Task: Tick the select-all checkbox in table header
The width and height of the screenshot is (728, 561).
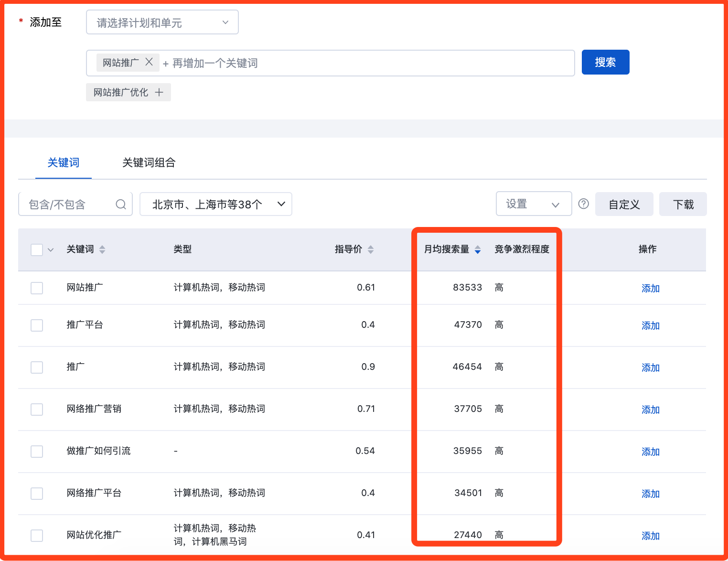Action: [37, 250]
